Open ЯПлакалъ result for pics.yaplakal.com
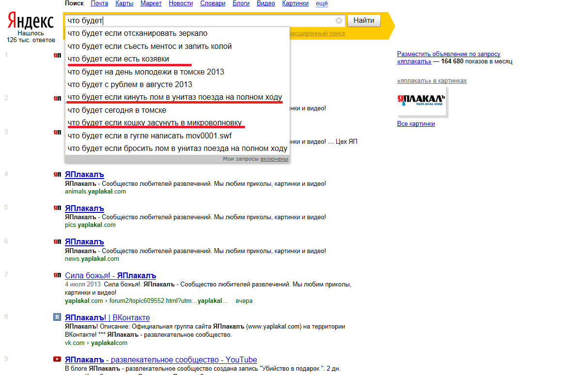Viewport: 588px width, 375px height. pos(84,208)
